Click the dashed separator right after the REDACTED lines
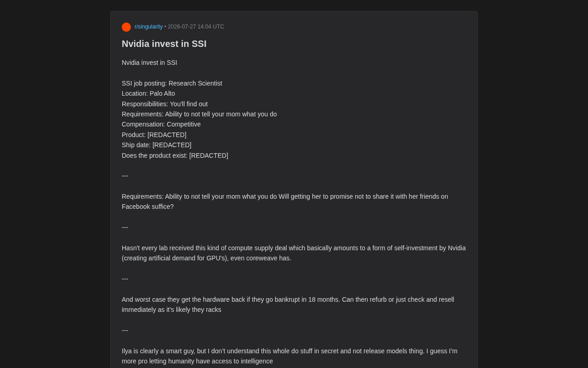The image size is (588, 368). pos(125,176)
